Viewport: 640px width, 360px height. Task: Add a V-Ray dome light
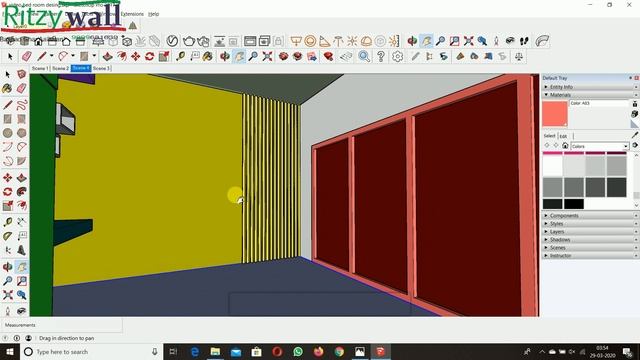(x=366, y=41)
